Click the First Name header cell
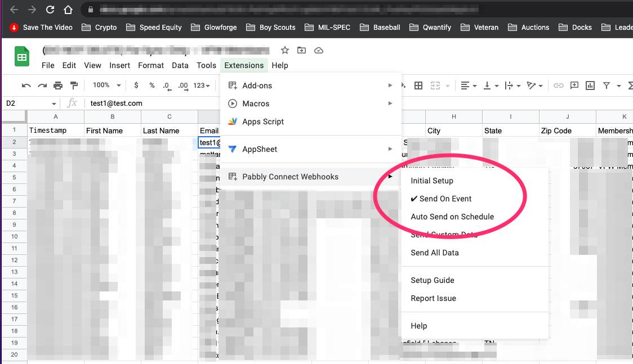The height and width of the screenshot is (364, 633). pos(113,131)
